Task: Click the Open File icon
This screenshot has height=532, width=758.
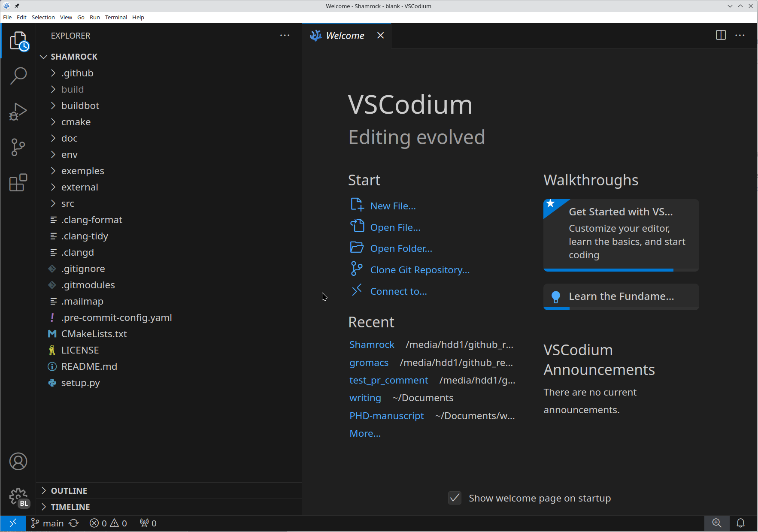Action: point(357,226)
